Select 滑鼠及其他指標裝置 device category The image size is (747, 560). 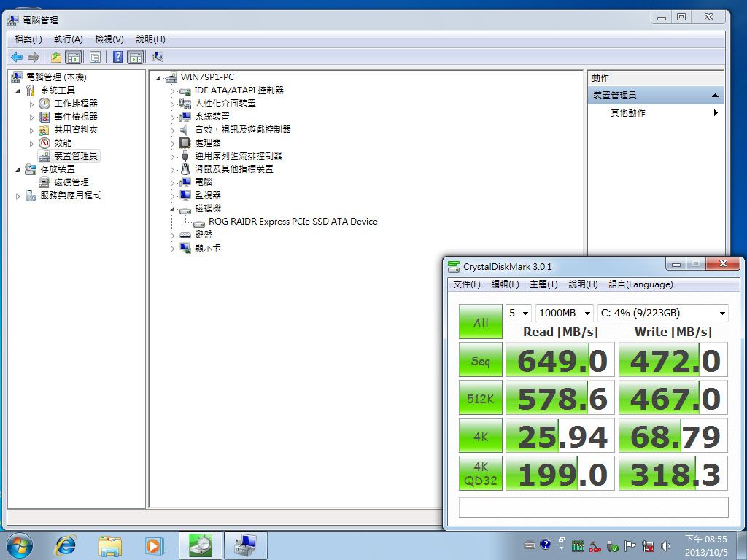234,169
